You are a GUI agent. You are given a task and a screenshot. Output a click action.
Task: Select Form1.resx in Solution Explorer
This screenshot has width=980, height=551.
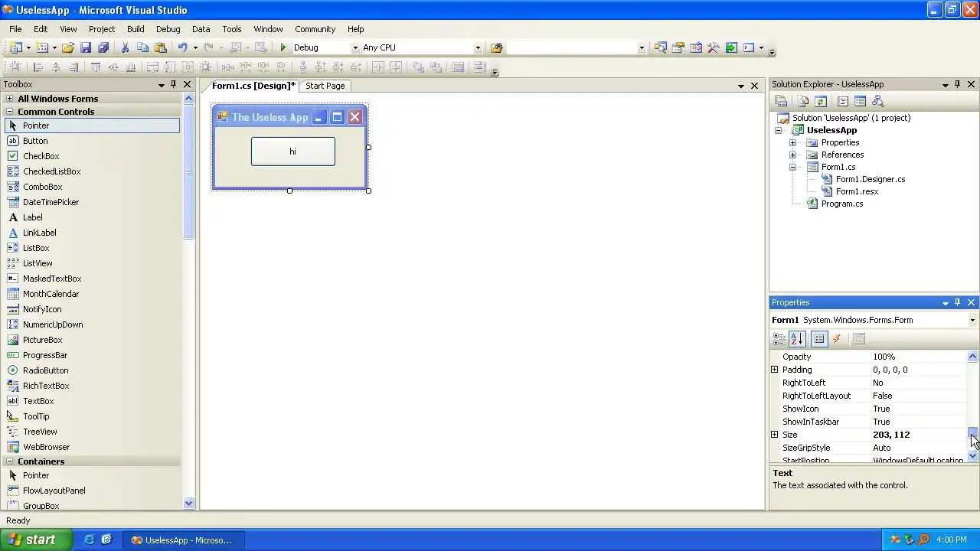click(857, 191)
